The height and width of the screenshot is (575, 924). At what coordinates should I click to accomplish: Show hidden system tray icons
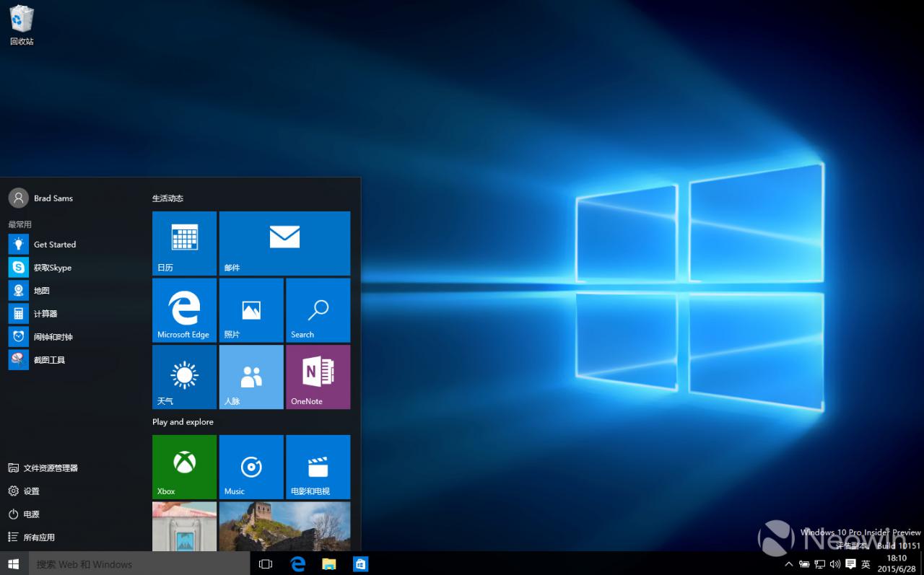pyautogui.click(x=789, y=564)
